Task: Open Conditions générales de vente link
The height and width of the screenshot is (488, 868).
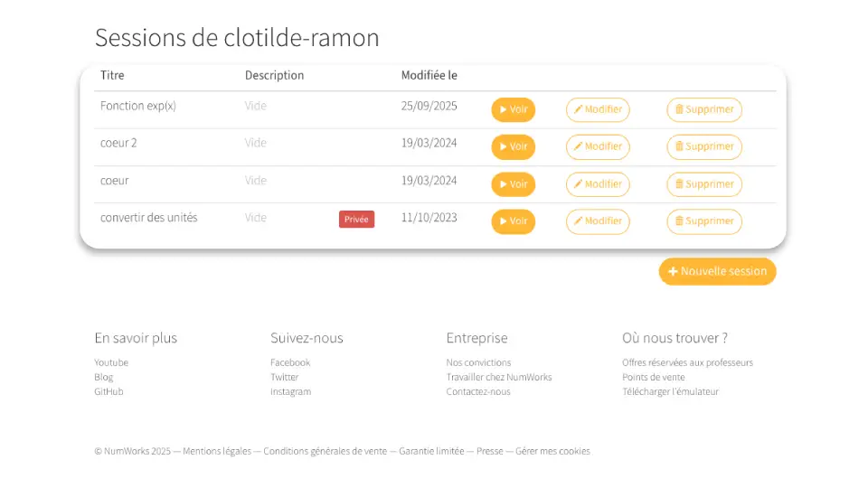Action: [x=325, y=451]
